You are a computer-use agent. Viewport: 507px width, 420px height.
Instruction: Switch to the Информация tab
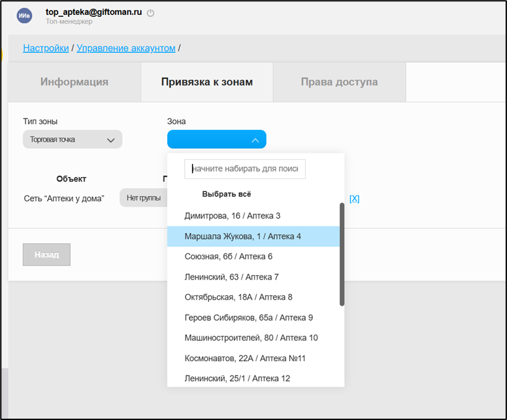click(x=74, y=82)
